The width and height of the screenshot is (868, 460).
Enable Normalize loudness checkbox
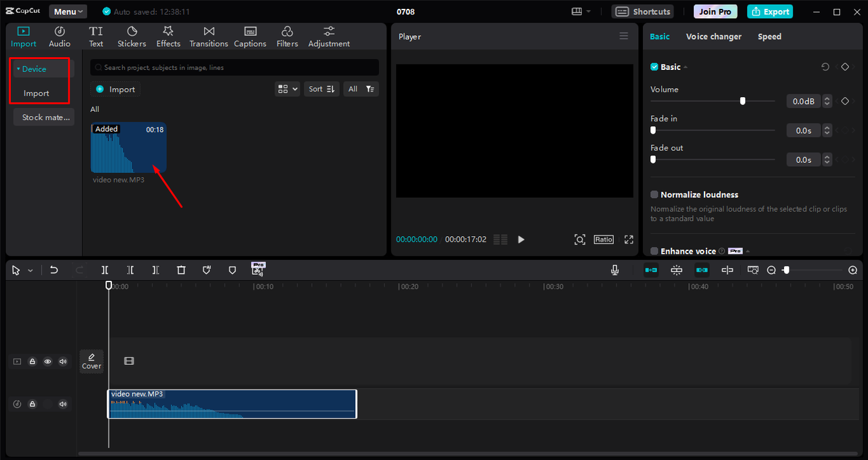pyautogui.click(x=654, y=195)
